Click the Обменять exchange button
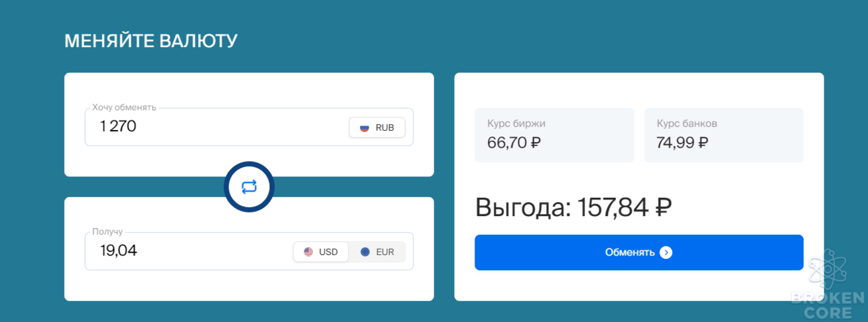 (x=639, y=252)
